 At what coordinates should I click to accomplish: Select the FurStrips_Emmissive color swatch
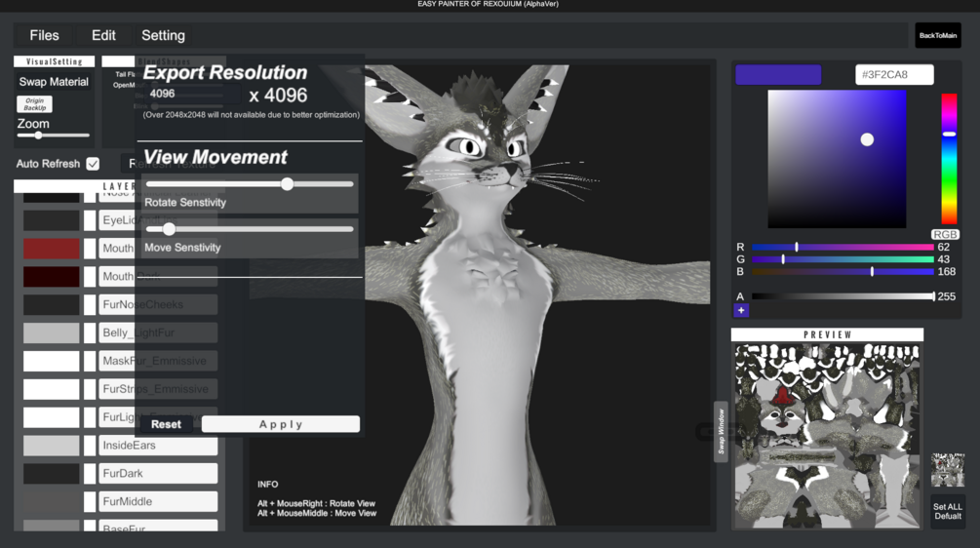52,389
